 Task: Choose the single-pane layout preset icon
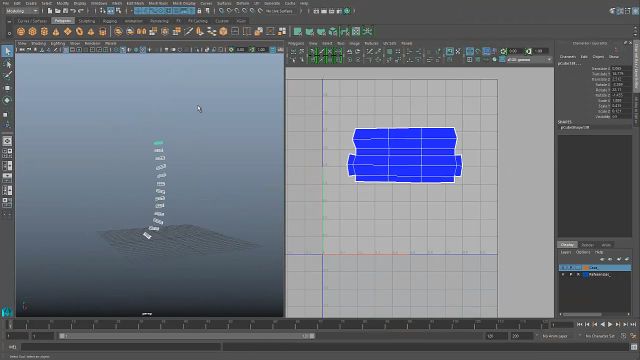[x=7, y=141]
